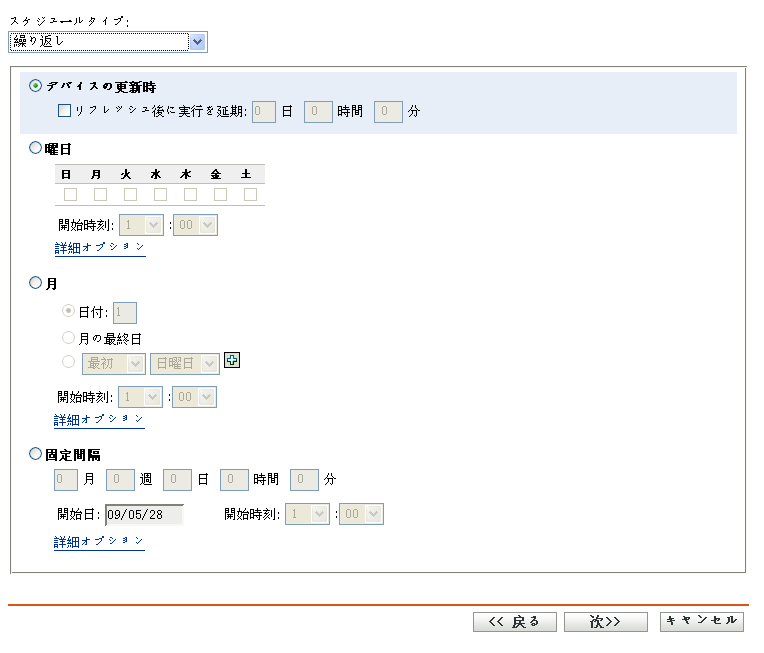Viewport: 764px width, 653px height.
Task: Select the 曜日 radio button
Action: tap(35, 148)
